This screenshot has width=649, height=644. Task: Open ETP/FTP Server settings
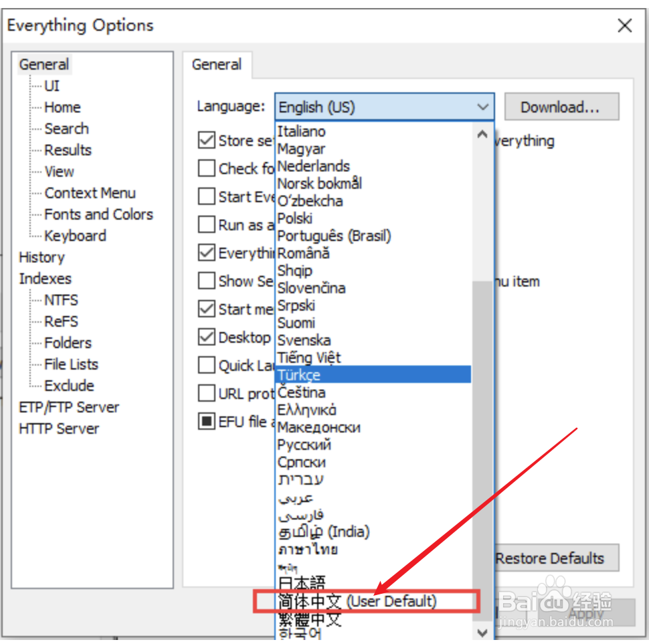69,407
